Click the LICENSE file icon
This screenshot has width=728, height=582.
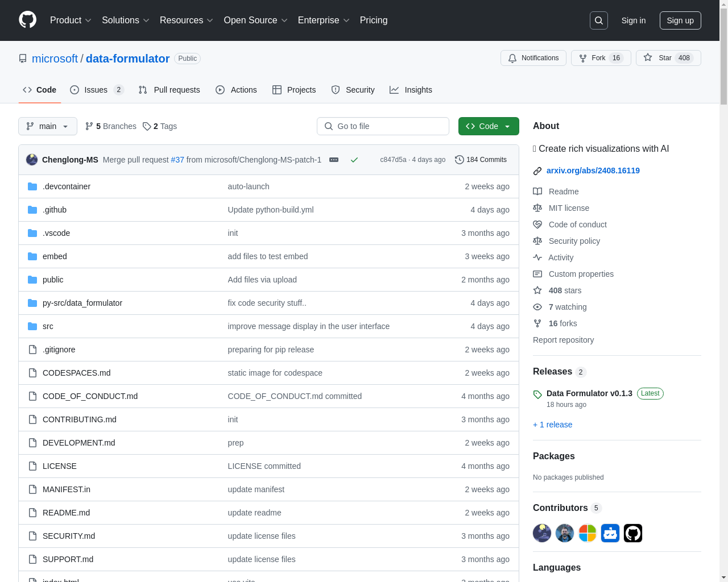pos(32,466)
